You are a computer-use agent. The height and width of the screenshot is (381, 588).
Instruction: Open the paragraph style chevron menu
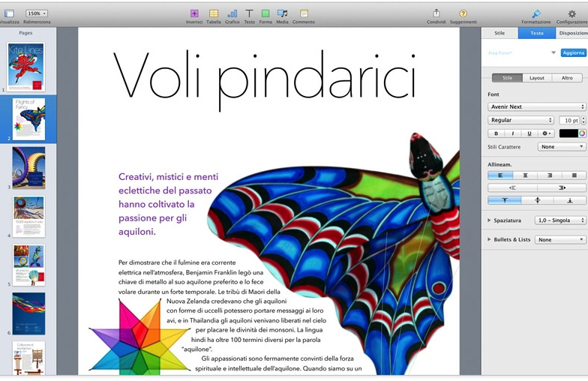pos(553,52)
